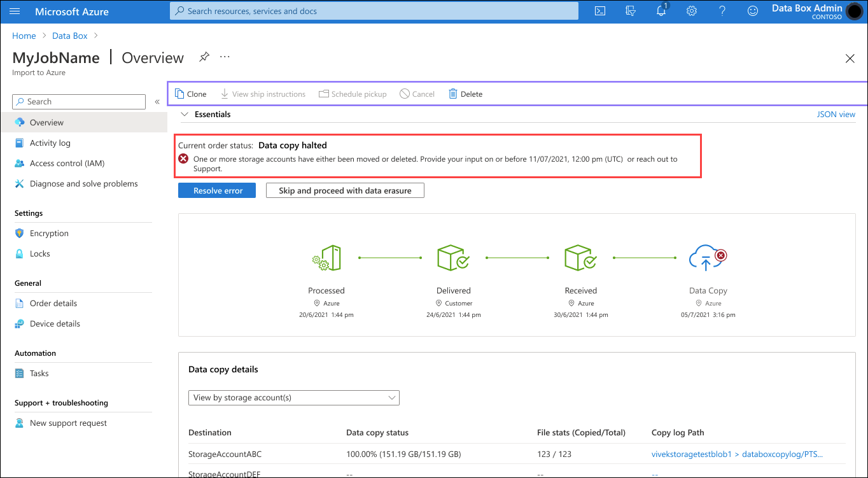Open JSON view of the order
The width and height of the screenshot is (868, 478).
(x=836, y=114)
